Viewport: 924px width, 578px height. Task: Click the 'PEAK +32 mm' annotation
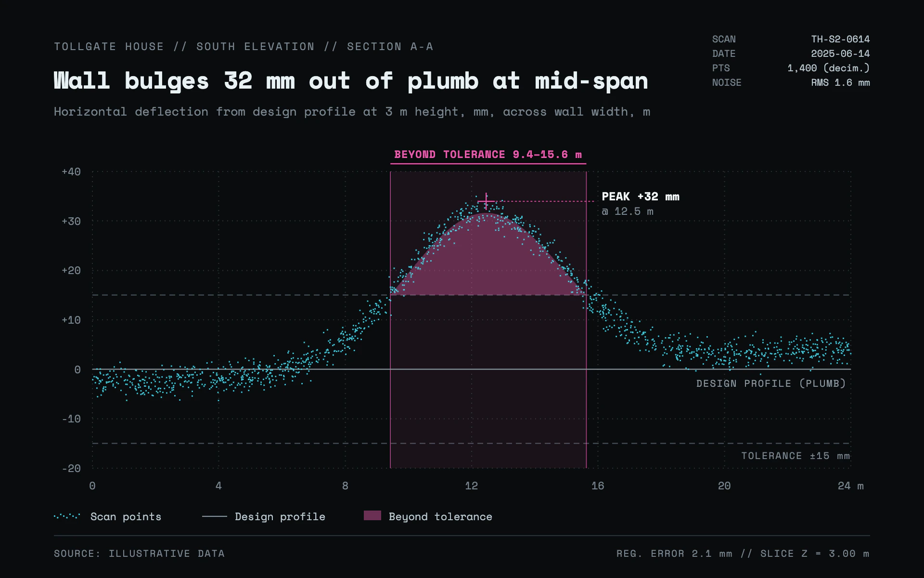641,197
